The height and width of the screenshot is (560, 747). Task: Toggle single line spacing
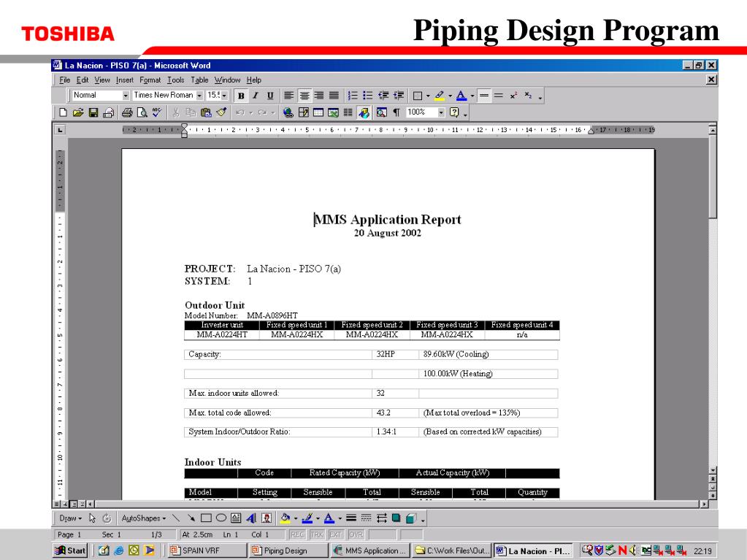(x=484, y=96)
